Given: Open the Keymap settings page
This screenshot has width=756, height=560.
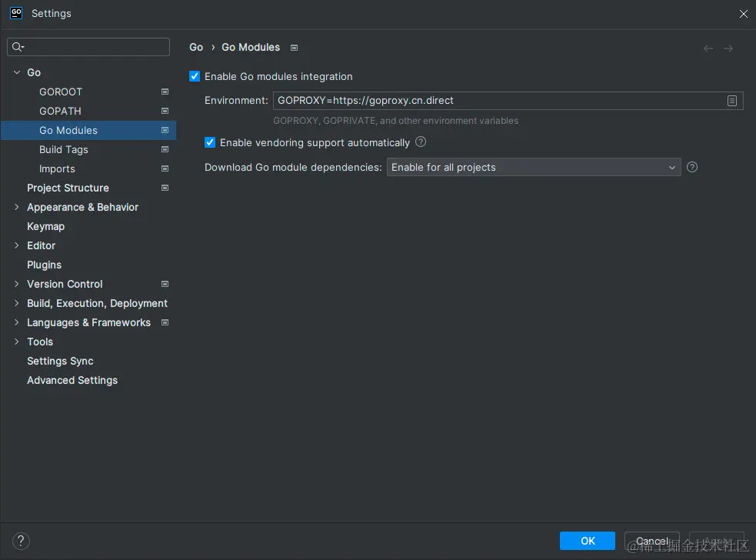Looking at the screenshot, I should [x=45, y=226].
